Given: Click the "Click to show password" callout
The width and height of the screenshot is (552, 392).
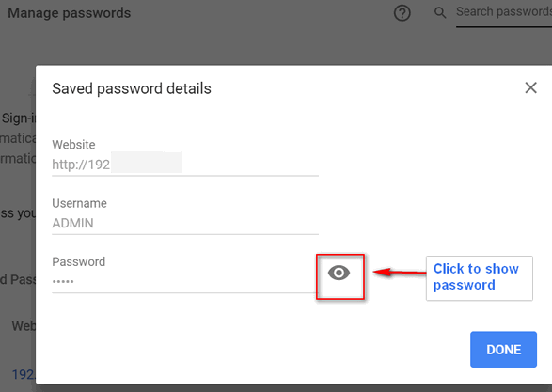Looking at the screenshot, I should click(480, 278).
